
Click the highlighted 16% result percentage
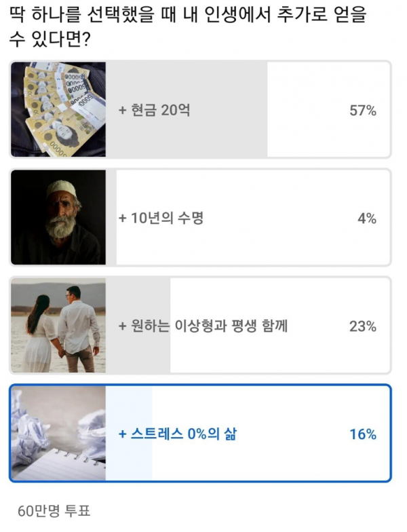pos(363,434)
